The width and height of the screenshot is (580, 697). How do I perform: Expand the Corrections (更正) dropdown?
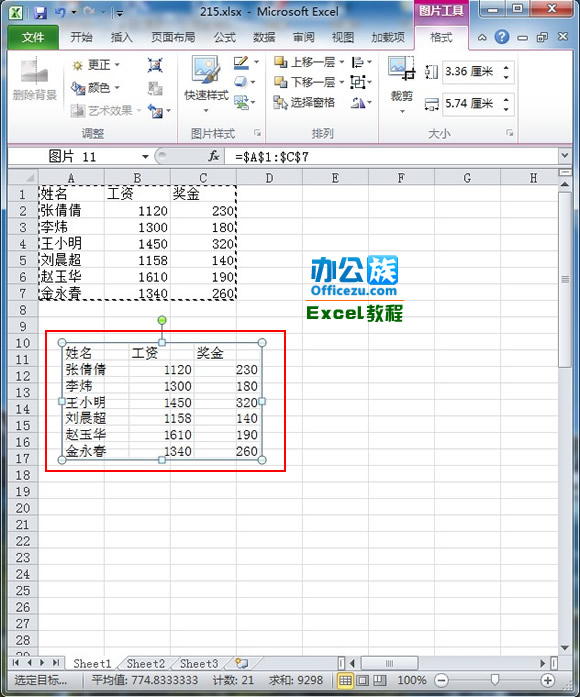point(117,65)
